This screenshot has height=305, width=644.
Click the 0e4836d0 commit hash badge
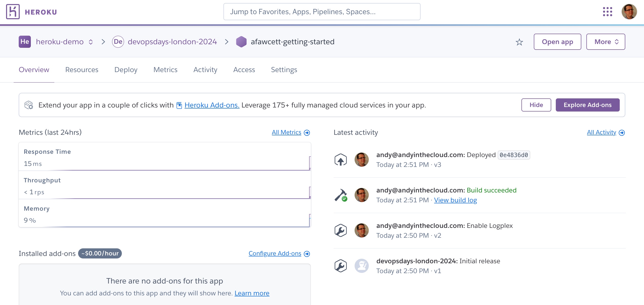pos(514,155)
